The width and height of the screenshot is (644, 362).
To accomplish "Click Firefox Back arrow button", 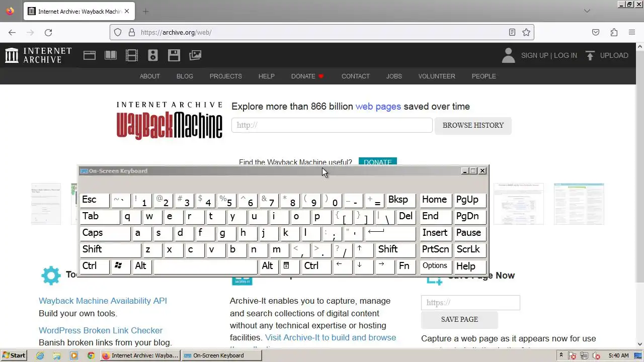I will click(12, 32).
